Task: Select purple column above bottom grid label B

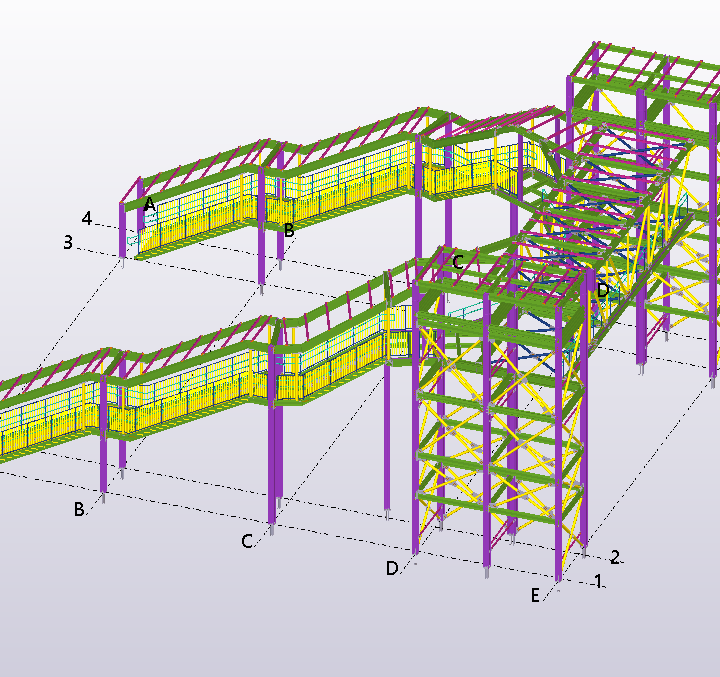Action: coord(103,460)
